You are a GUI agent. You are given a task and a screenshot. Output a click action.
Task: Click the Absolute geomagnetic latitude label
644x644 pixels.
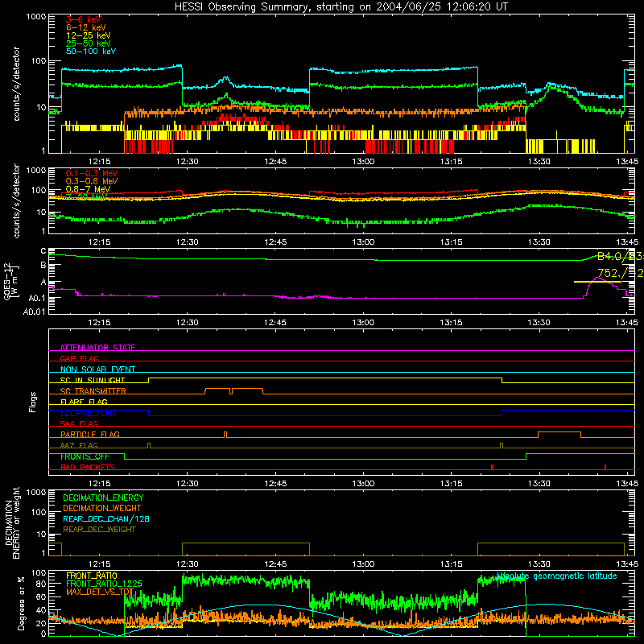[556, 576]
